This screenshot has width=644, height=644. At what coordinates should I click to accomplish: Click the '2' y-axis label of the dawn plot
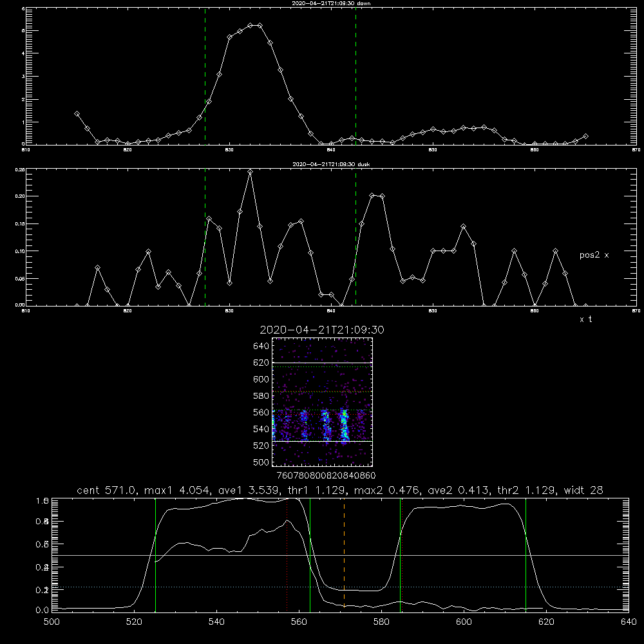(23, 99)
